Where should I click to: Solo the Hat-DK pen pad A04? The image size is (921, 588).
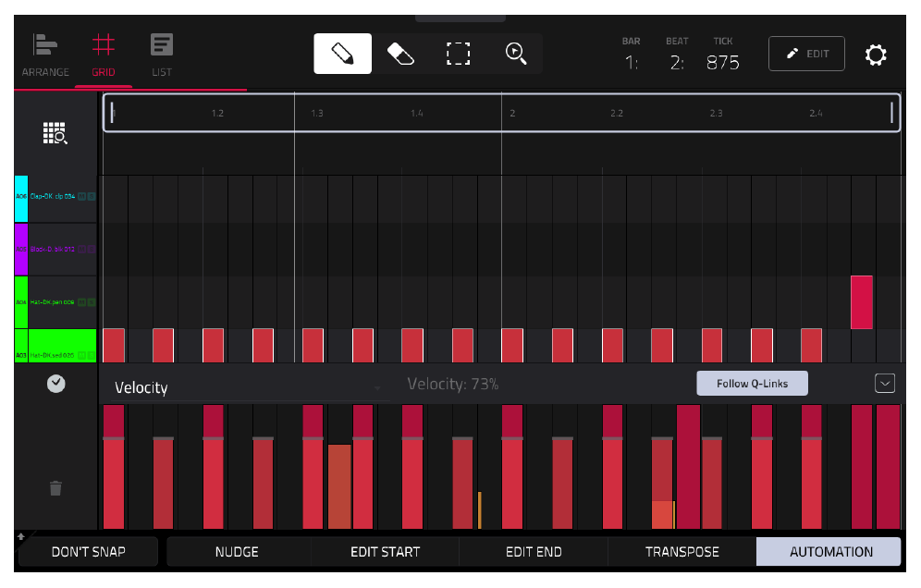pyautogui.click(x=91, y=302)
